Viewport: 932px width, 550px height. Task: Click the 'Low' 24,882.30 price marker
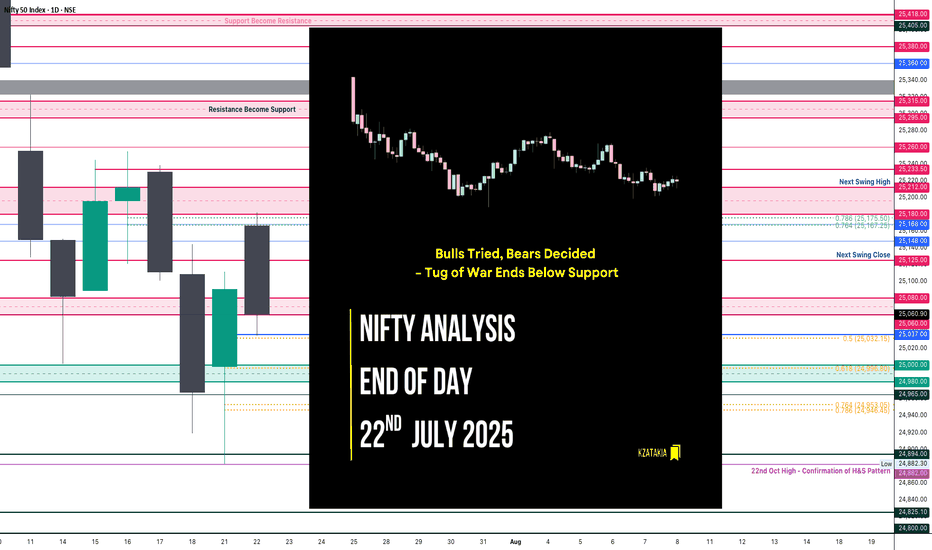[905, 464]
